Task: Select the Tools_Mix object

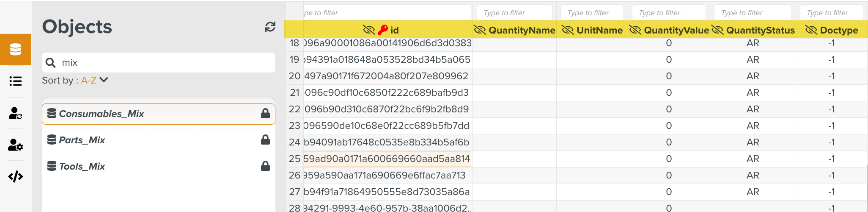Action: click(x=82, y=166)
